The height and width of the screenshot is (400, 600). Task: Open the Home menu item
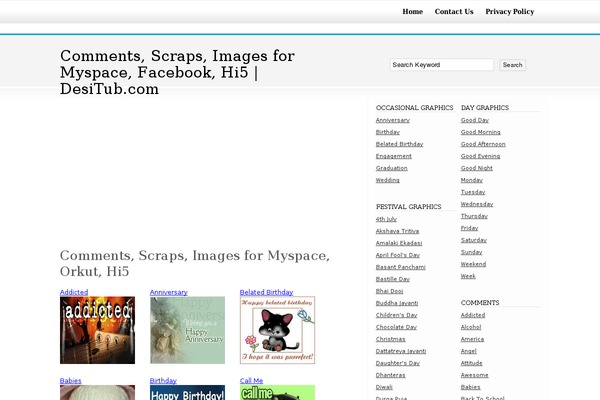click(412, 11)
